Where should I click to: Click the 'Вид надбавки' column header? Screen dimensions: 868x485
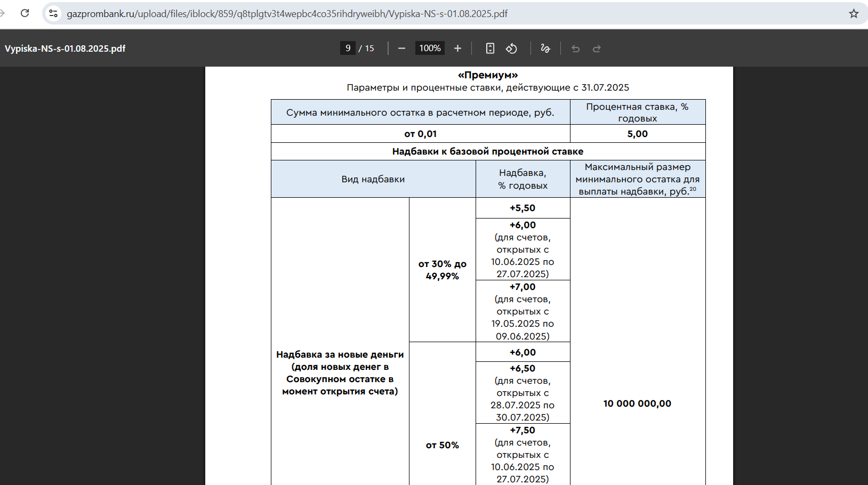point(373,179)
